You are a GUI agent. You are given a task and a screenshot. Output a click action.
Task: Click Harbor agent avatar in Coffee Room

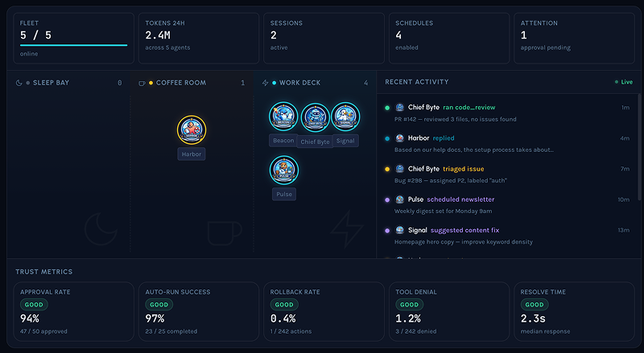[x=192, y=129]
